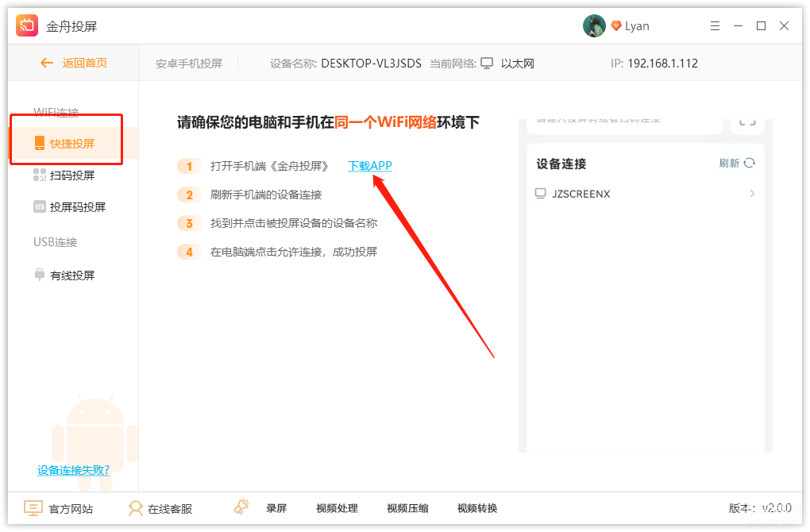The height and width of the screenshot is (532, 810).
Task: Minimize the 金舟投屏 window
Action: coord(739,26)
